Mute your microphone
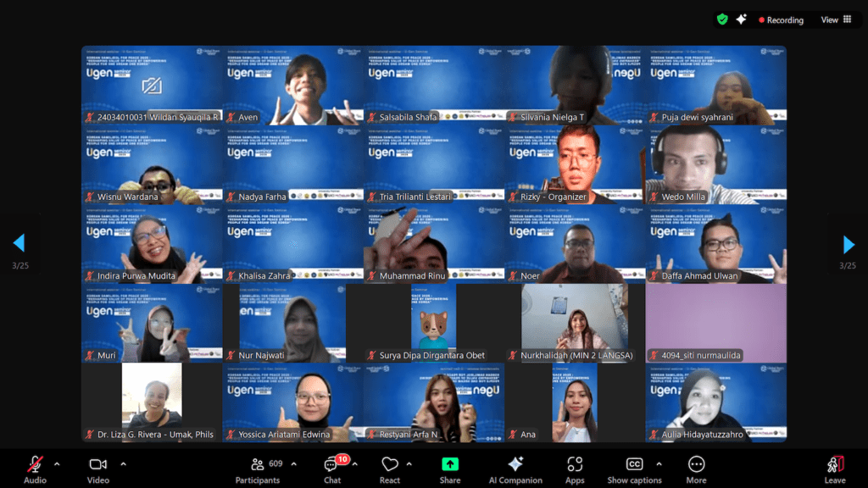The width and height of the screenshot is (868, 488). pyautogui.click(x=34, y=464)
